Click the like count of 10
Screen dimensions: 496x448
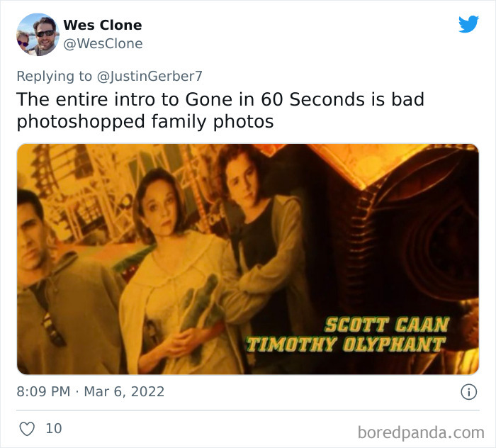pos(54,429)
